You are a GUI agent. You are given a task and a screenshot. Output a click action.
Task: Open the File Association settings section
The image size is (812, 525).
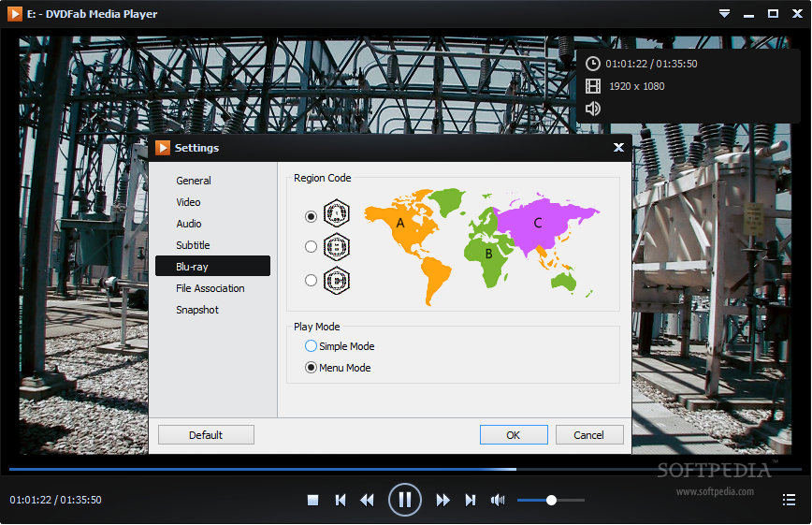(x=210, y=288)
